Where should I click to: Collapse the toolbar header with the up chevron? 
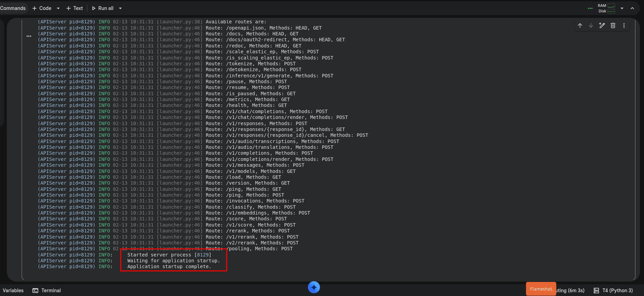[x=632, y=8]
